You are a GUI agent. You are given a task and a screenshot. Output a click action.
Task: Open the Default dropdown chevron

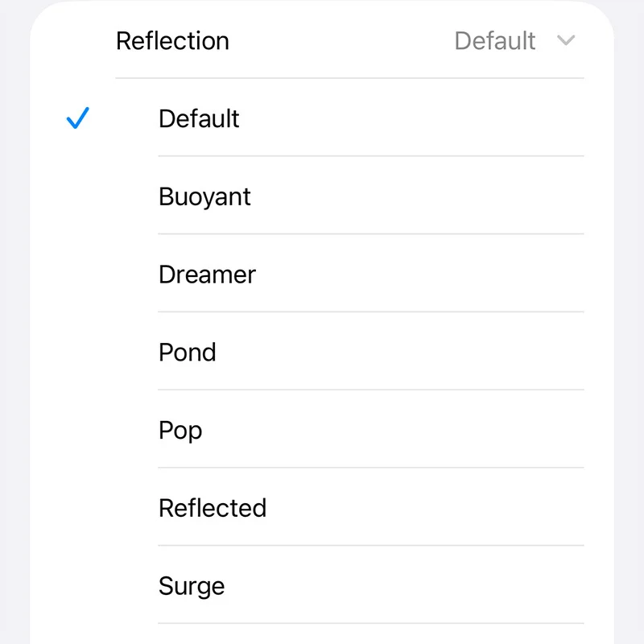pos(566,40)
